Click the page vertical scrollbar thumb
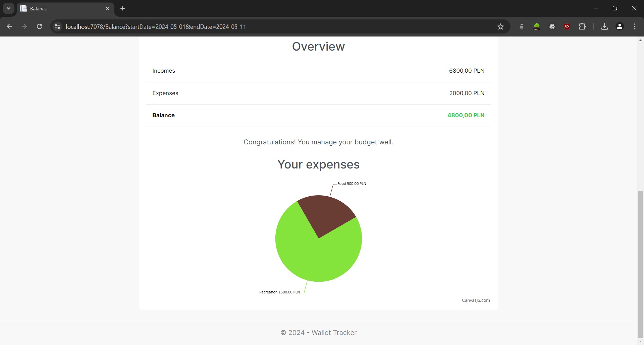Viewport: 644px width, 345px height. click(x=640, y=265)
